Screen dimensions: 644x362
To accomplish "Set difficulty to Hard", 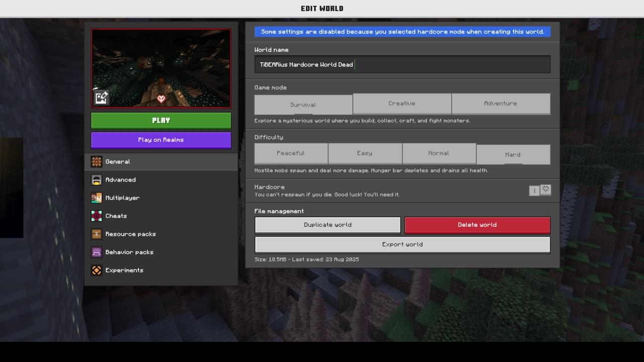I will coord(513,154).
